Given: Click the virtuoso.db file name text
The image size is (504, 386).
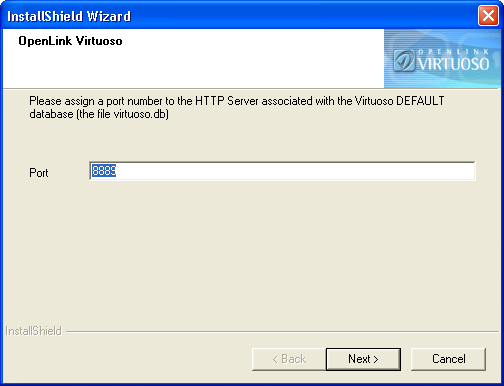Looking at the screenshot, I should point(141,114).
